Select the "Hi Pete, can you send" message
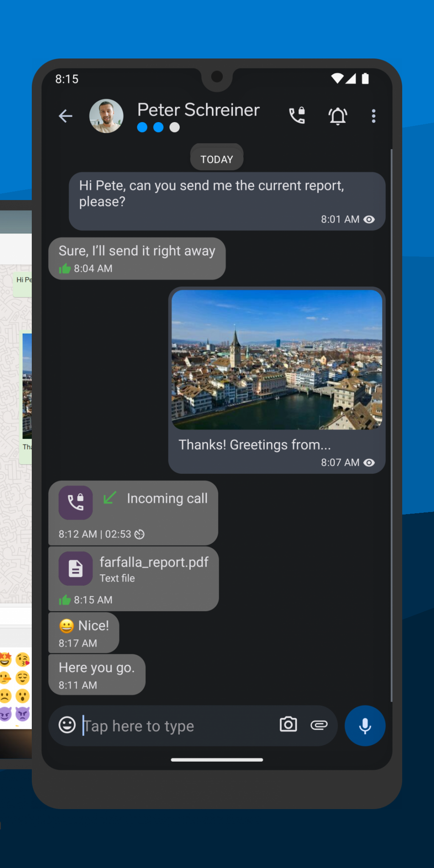 click(x=227, y=201)
